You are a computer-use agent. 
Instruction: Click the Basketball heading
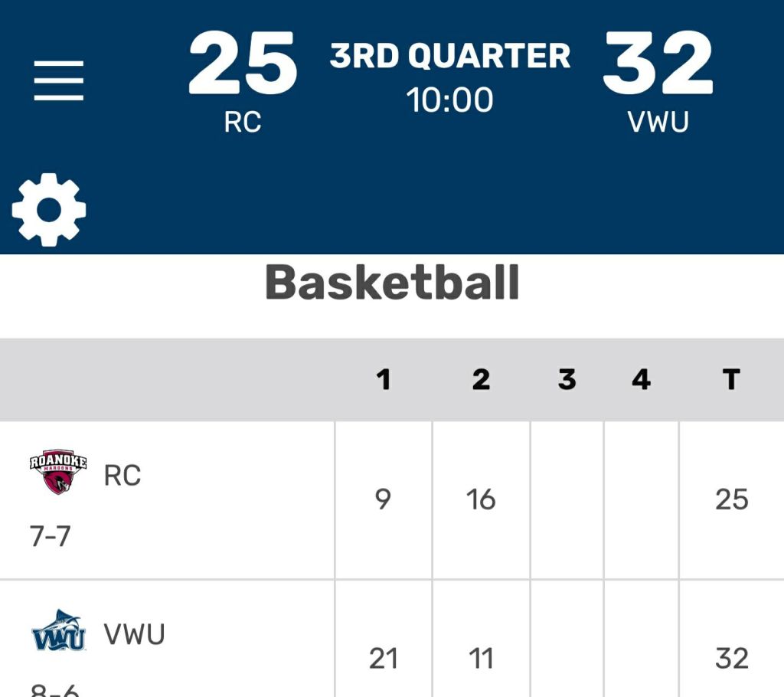tap(392, 283)
